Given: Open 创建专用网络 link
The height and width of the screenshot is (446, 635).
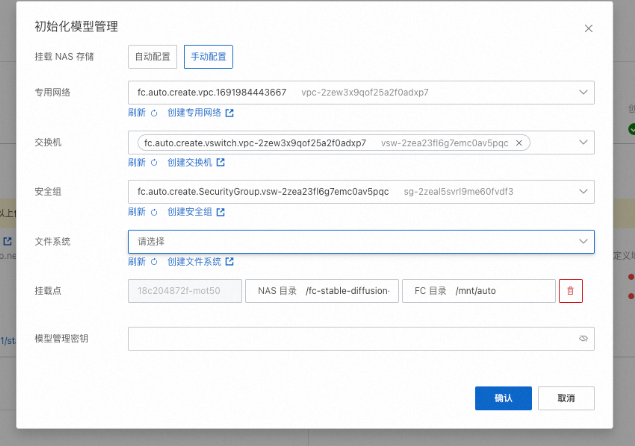Looking at the screenshot, I should pyautogui.click(x=194, y=113).
